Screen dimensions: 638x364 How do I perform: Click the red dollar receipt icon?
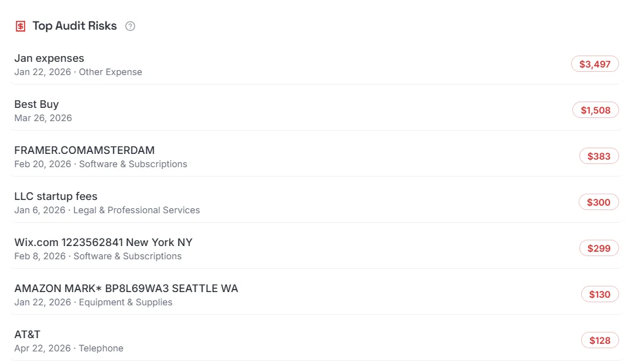click(x=20, y=26)
